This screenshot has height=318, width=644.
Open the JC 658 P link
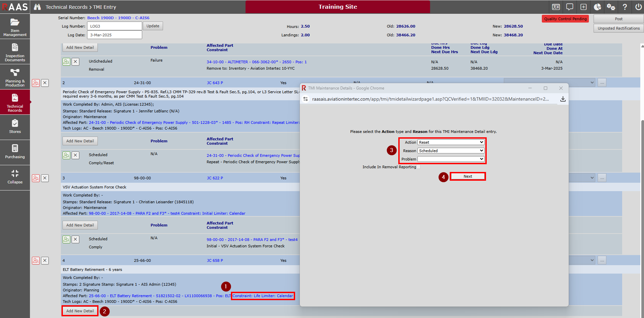point(215,260)
